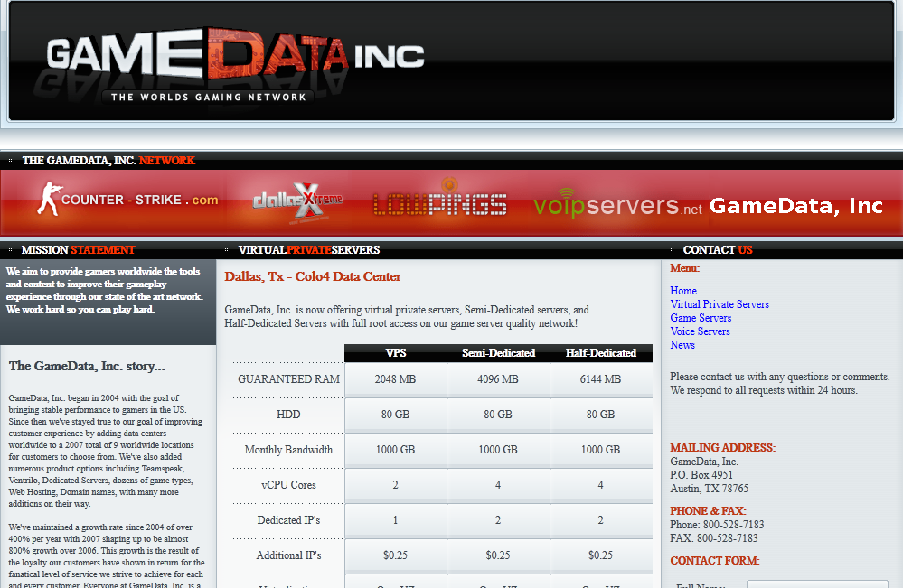This screenshot has width=903, height=588.
Task: Click the Full Name input field
Action: coord(817,584)
